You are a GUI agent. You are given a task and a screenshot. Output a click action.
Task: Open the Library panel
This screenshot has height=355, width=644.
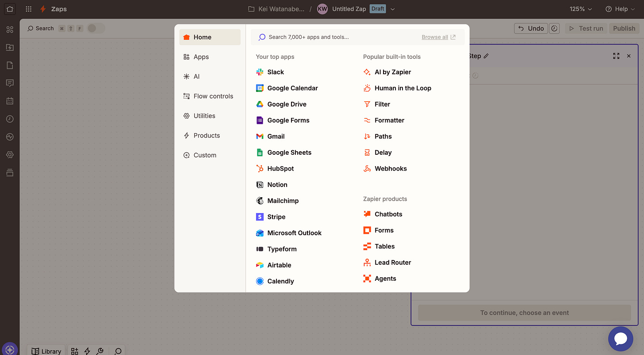point(46,351)
